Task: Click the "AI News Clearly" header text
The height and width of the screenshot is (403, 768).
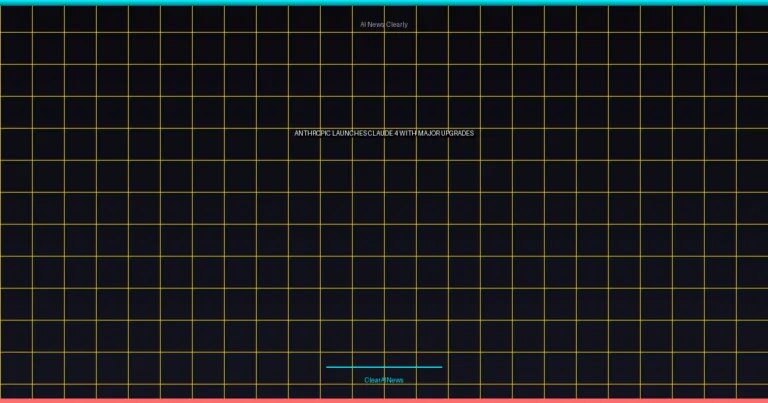Action: coord(384,24)
